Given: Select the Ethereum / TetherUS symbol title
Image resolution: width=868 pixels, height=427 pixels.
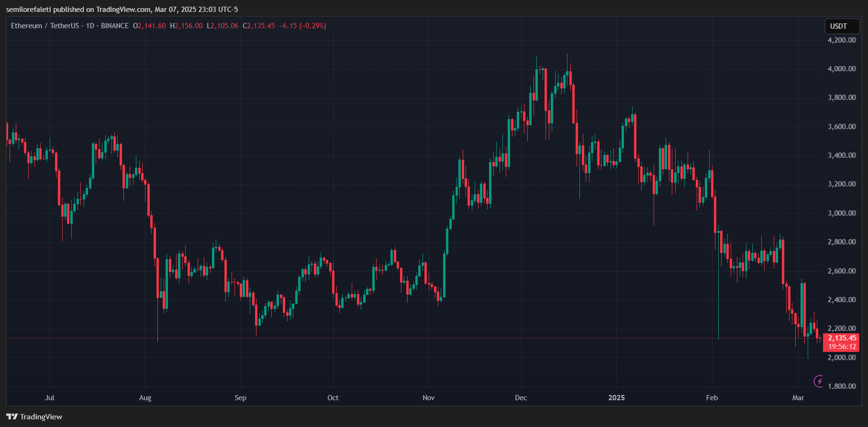Looking at the screenshot, I should 45,26.
